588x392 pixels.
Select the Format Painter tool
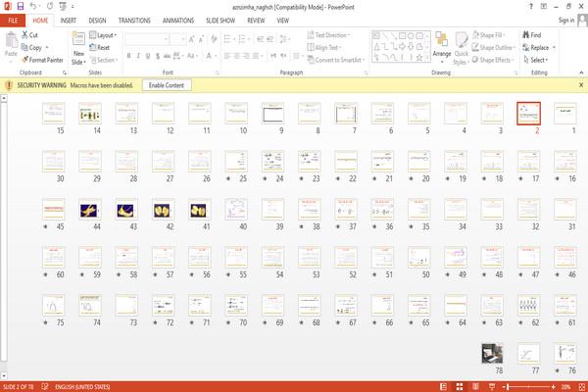click(42, 60)
